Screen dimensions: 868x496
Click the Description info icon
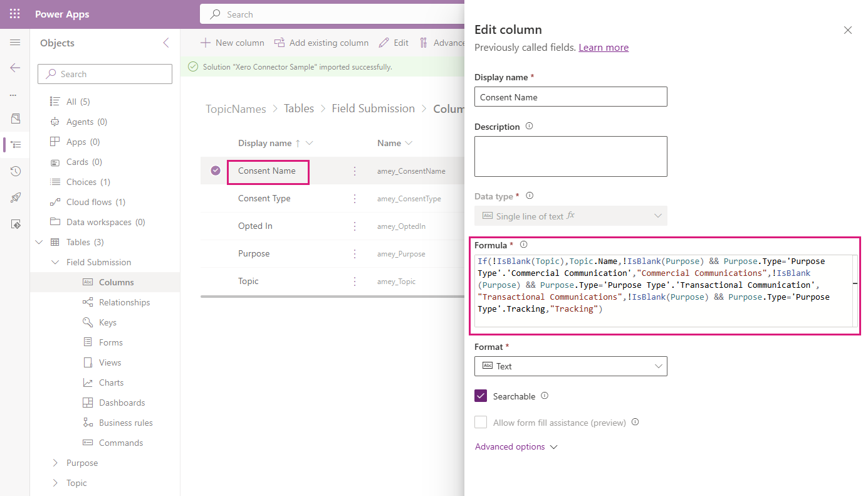click(x=529, y=126)
